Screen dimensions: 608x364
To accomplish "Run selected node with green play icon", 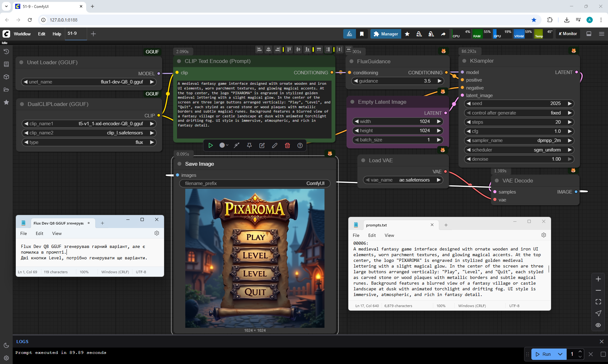I will [x=211, y=145].
